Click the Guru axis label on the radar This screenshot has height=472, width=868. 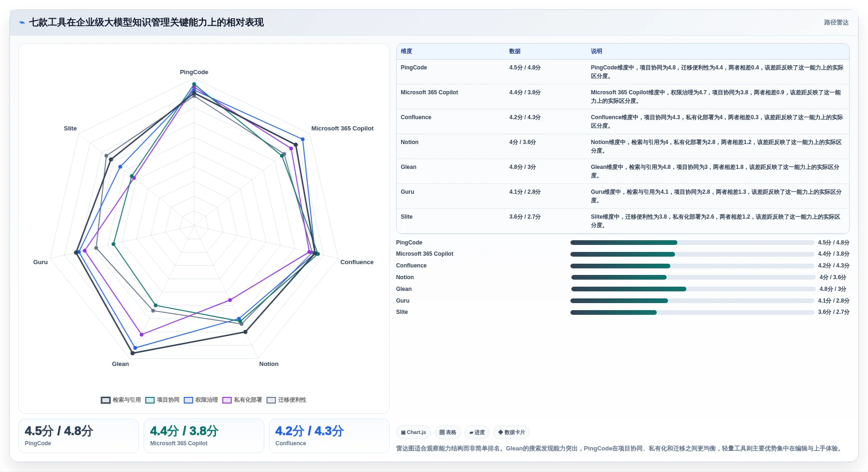(x=40, y=262)
